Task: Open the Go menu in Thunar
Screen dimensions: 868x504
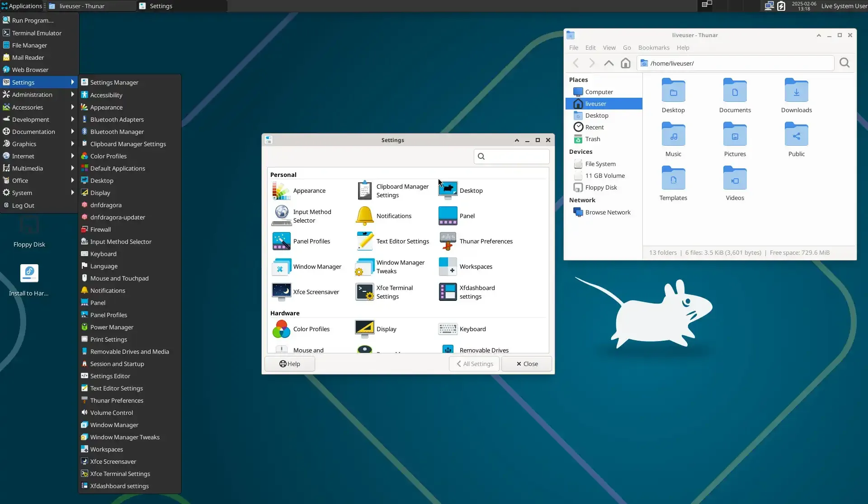Action: (627, 48)
